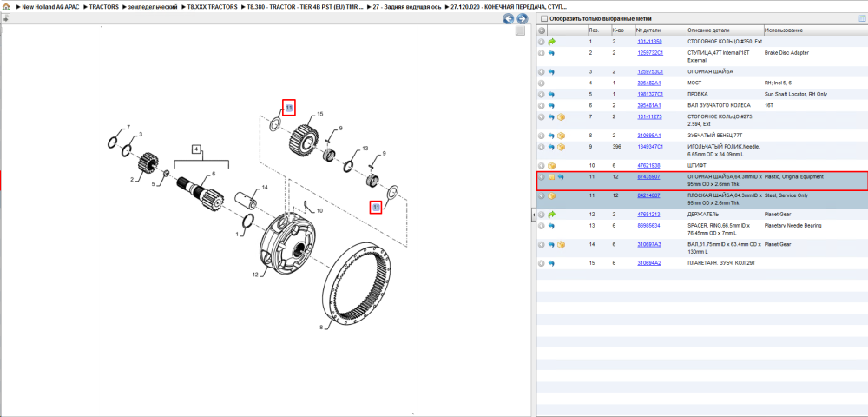The width and height of the screenshot is (868, 417).
Task: Click callout 4 box in the diagram
Action: [196, 149]
